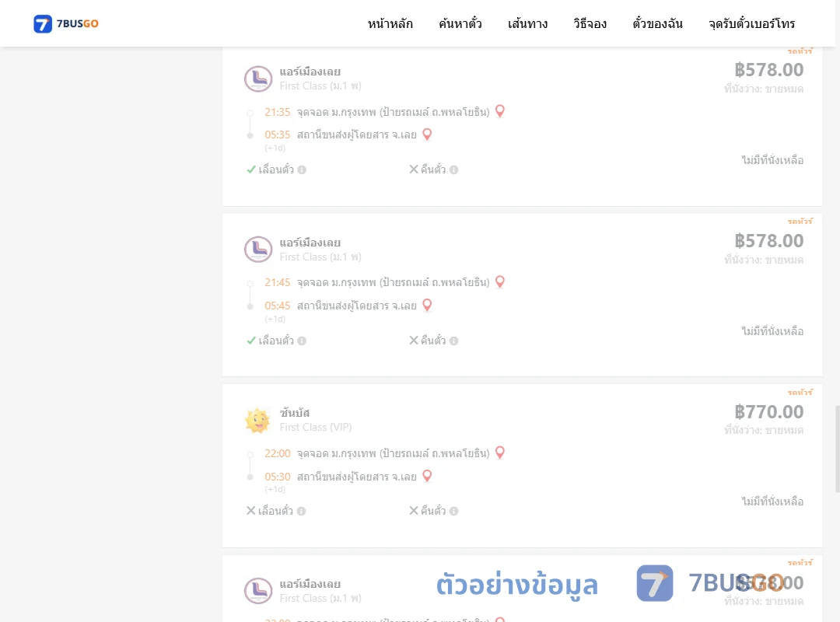Show คืนตั๋ว info icon on ซันบัส trip
Screen dimensions: 840x622
453,511
